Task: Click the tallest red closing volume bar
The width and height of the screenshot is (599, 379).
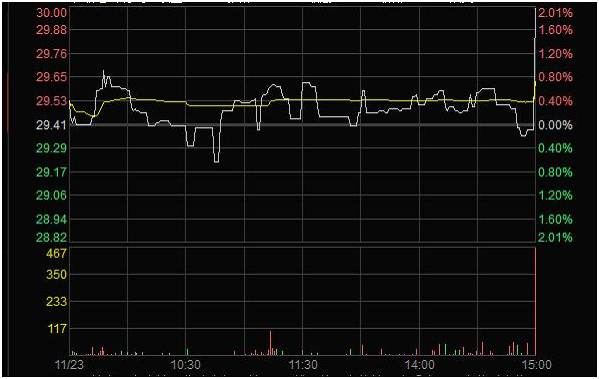Action: coord(535,301)
